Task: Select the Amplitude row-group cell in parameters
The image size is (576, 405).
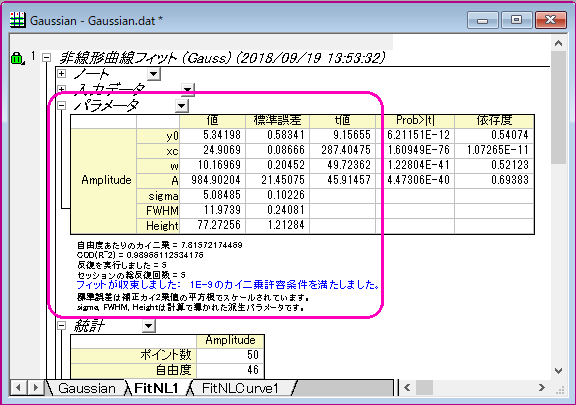Action: coord(103,180)
